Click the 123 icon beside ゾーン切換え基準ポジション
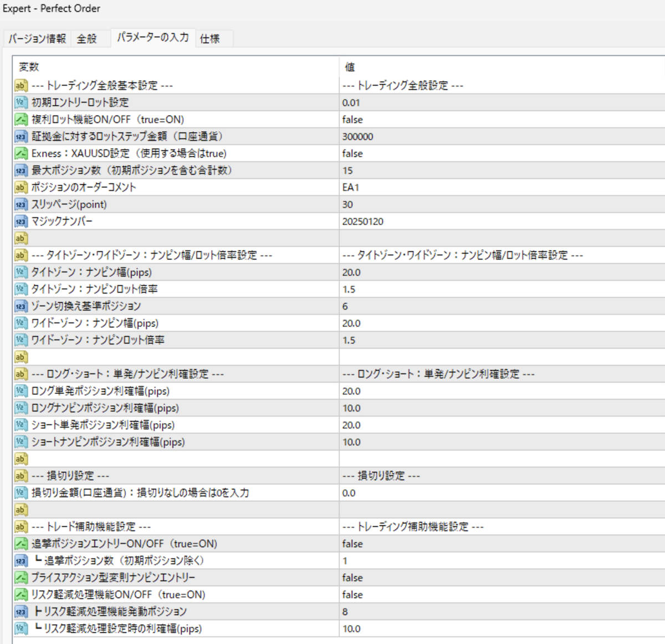Viewport: 665px width, 644px height. 20,306
